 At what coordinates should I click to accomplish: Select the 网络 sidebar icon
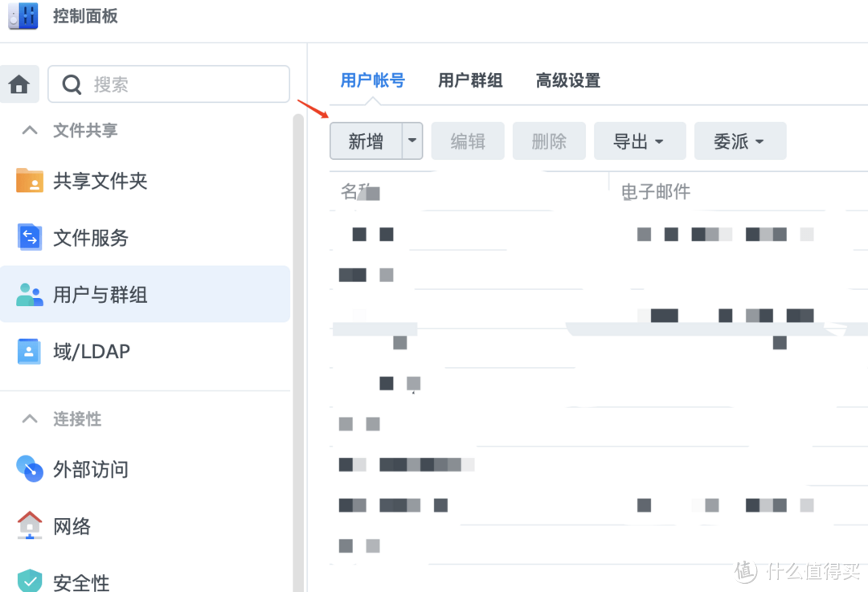tap(30, 526)
